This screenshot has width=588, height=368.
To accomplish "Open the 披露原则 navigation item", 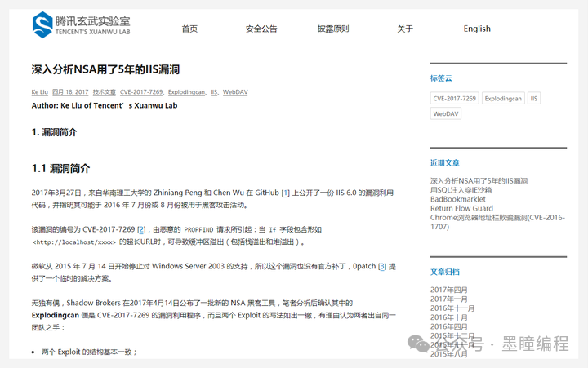I will coord(333,29).
